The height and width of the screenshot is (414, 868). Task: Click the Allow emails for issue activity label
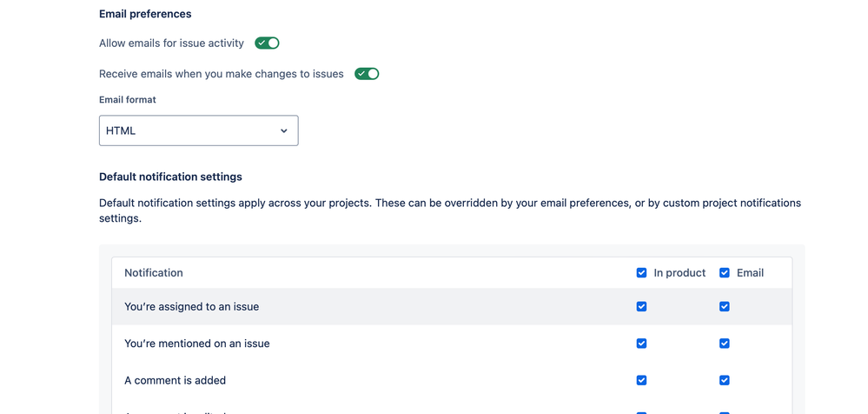pos(171,43)
